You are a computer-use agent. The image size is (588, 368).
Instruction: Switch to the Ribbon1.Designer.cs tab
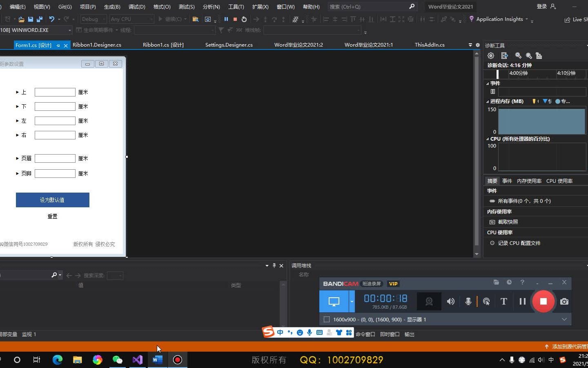coord(97,45)
